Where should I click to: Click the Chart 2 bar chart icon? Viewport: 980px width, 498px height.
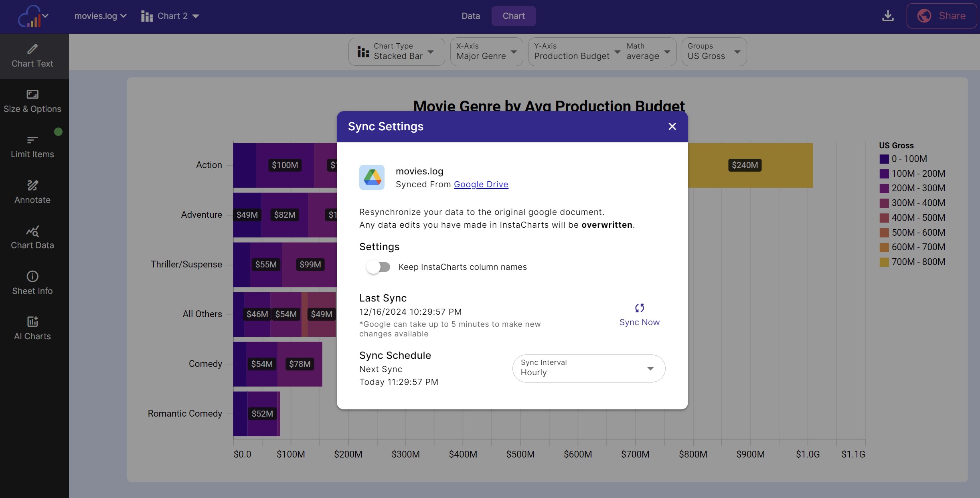[147, 16]
